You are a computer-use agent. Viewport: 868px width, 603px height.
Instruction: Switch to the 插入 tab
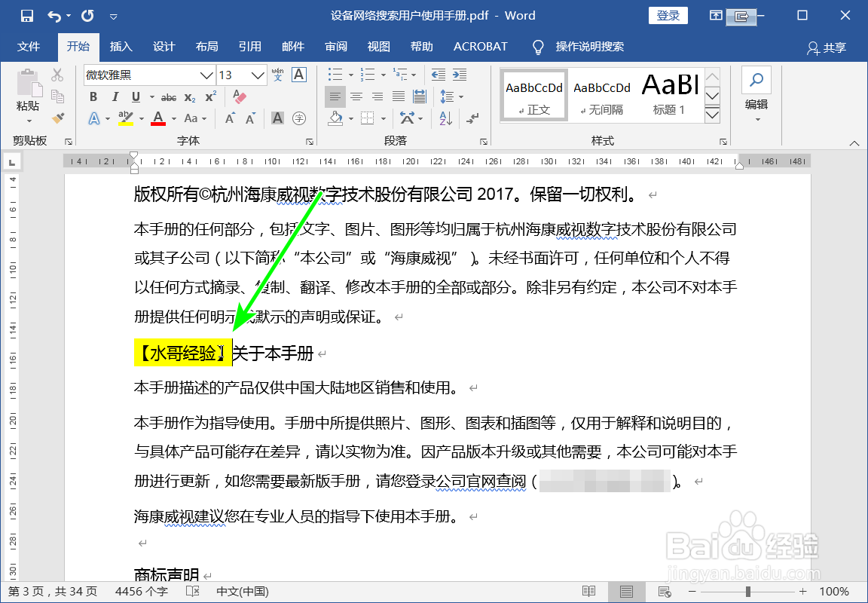click(x=121, y=47)
